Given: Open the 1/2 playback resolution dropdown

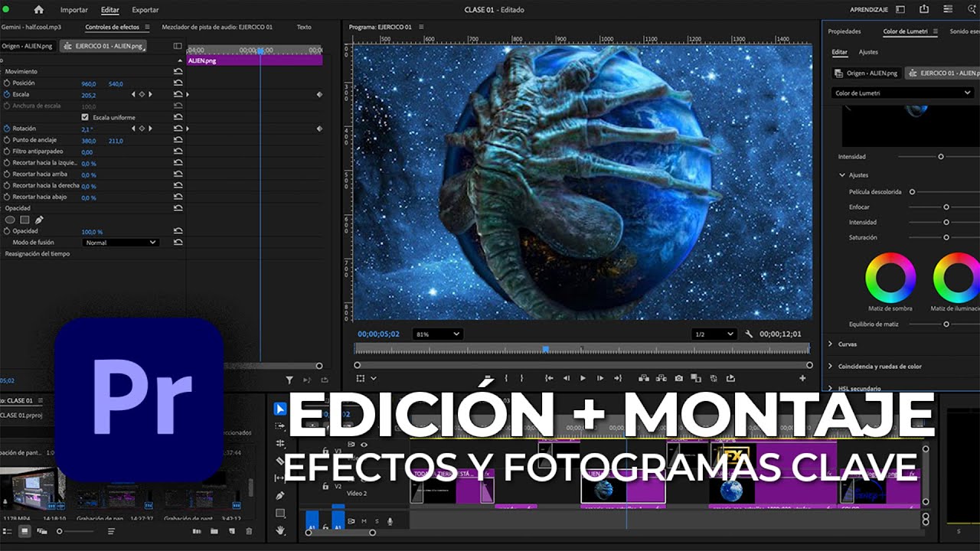Looking at the screenshot, I should [713, 334].
